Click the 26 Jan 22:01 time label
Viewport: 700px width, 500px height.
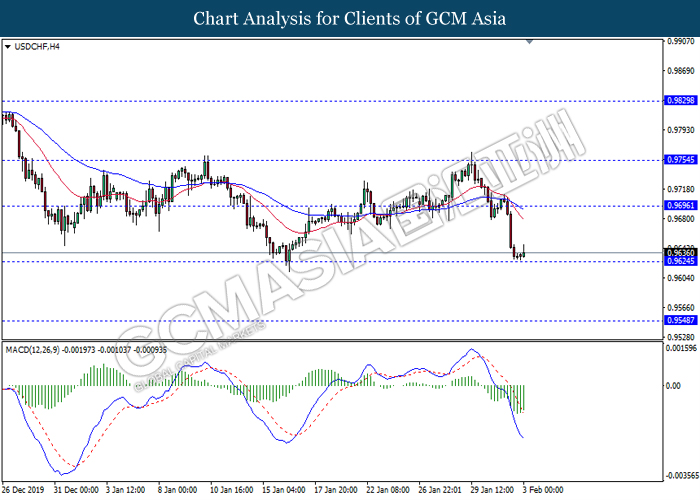coord(440,490)
